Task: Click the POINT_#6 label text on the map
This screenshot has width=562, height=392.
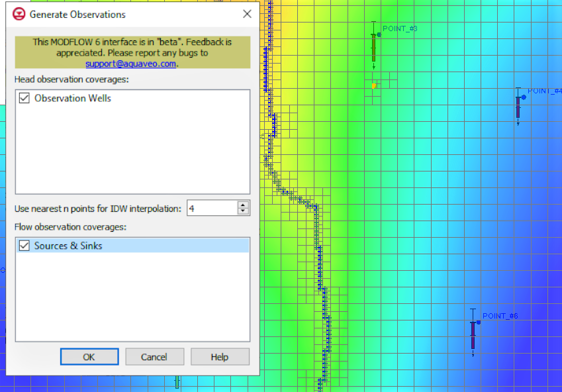Action: click(500, 316)
